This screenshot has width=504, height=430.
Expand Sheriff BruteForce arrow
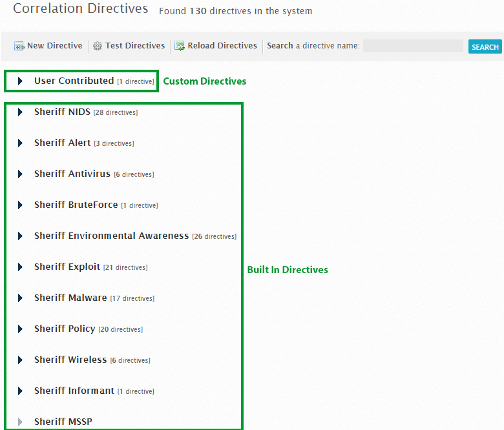click(x=20, y=205)
